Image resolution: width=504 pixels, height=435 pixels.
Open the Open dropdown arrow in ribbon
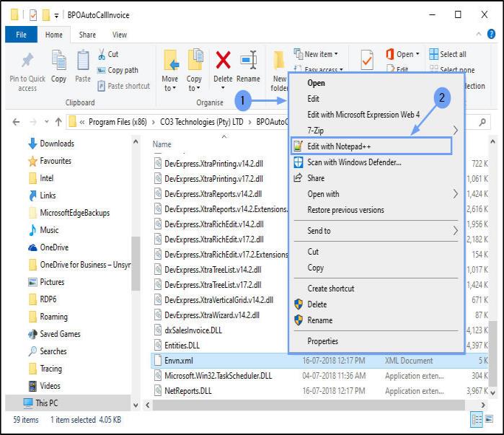[417, 54]
